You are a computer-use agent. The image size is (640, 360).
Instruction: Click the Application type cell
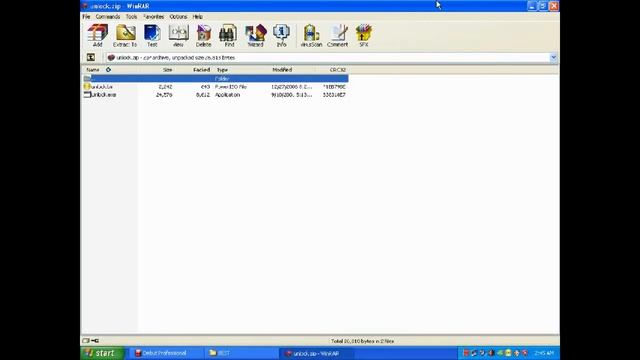point(227,95)
